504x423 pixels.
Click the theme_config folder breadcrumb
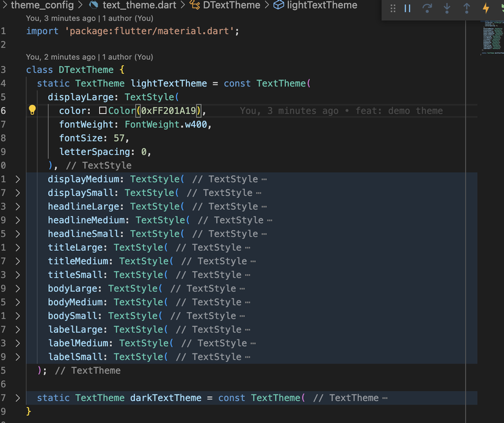tap(42, 5)
